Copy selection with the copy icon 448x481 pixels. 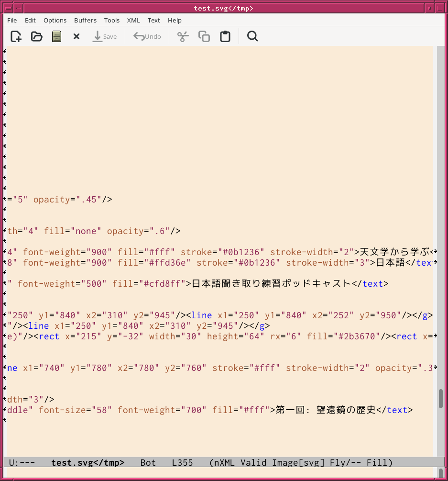(x=204, y=36)
